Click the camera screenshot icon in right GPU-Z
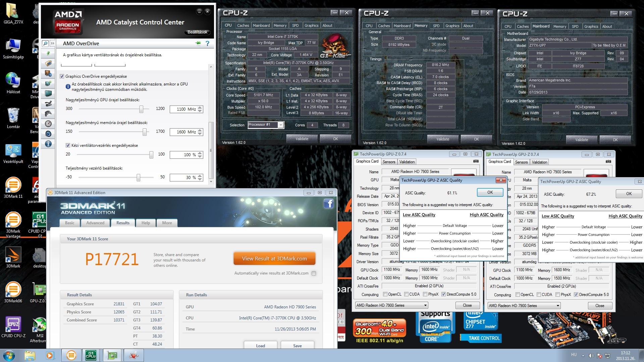 tap(608, 162)
